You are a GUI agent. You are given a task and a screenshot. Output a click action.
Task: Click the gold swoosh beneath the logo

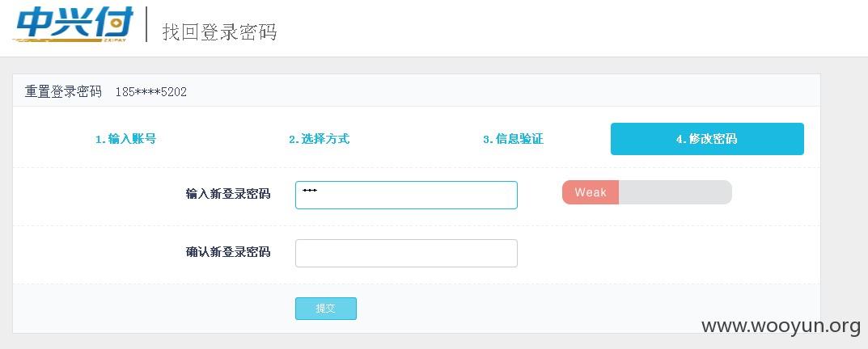[58, 40]
